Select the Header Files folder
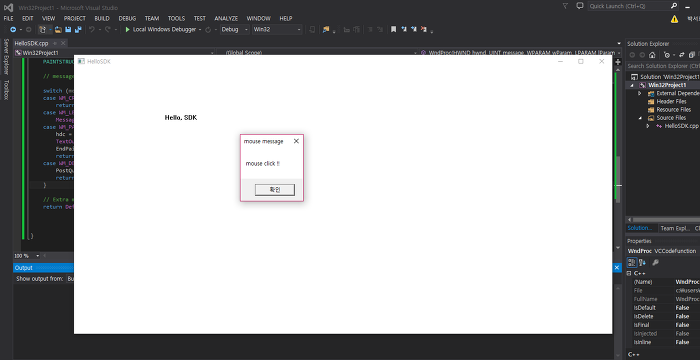Image resolution: width=700 pixels, height=360 pixels. coord(671,101)
